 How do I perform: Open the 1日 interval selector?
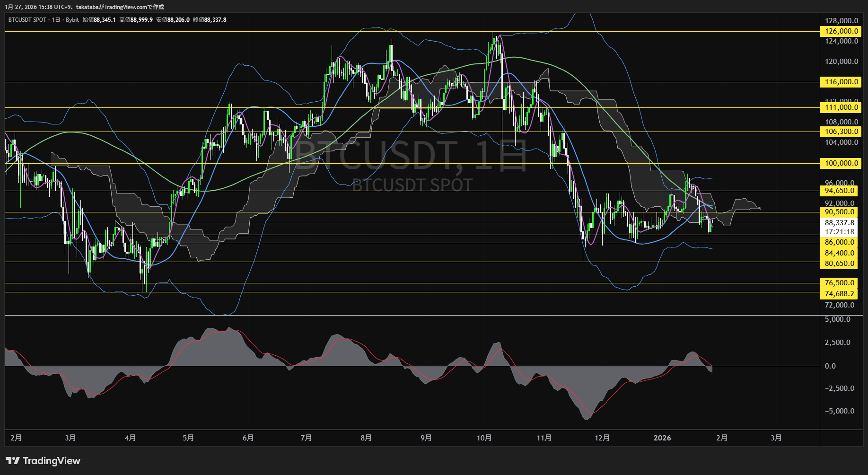pyautogui.click(x=56, y=20)
